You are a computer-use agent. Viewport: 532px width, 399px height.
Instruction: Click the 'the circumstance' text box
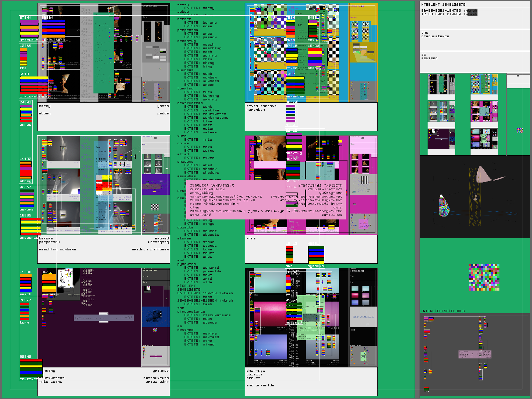(474, 40)
